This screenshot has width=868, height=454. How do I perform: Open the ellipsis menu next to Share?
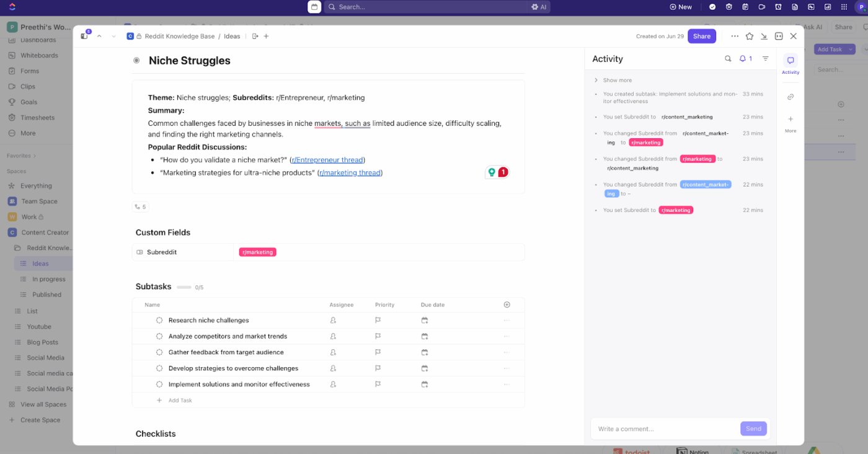click(x=734, y=36)
